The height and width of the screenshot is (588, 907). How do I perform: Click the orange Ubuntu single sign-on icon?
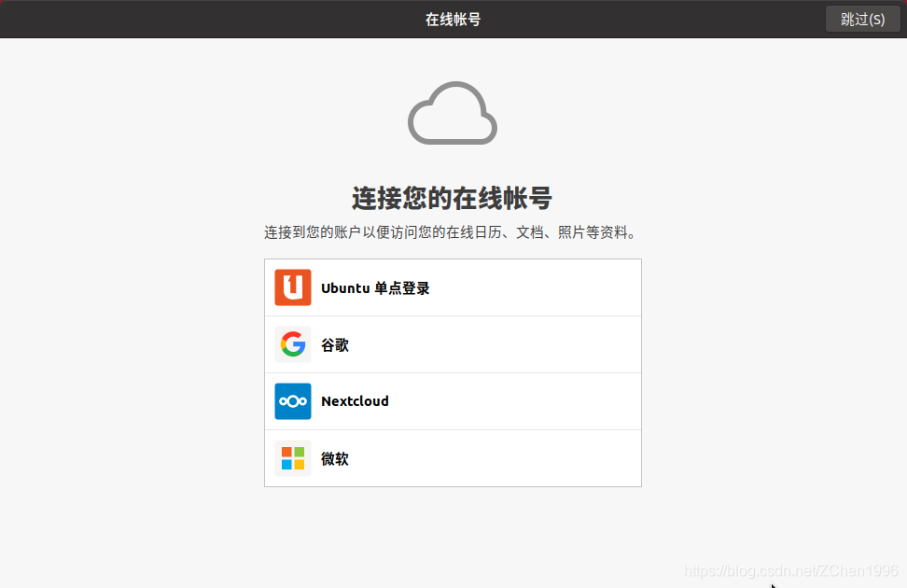click(x=293, y=287)
